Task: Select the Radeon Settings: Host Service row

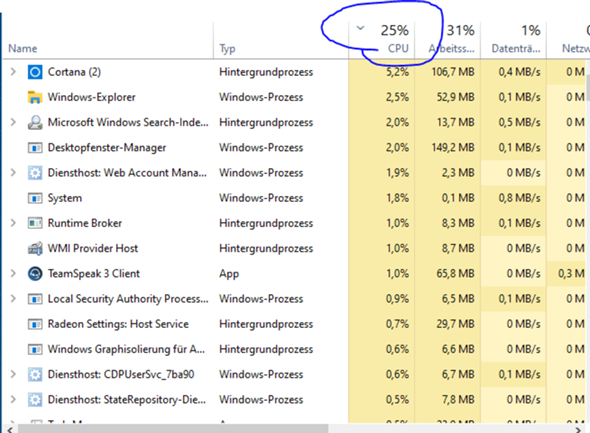Action: click(x=294, y=324)
